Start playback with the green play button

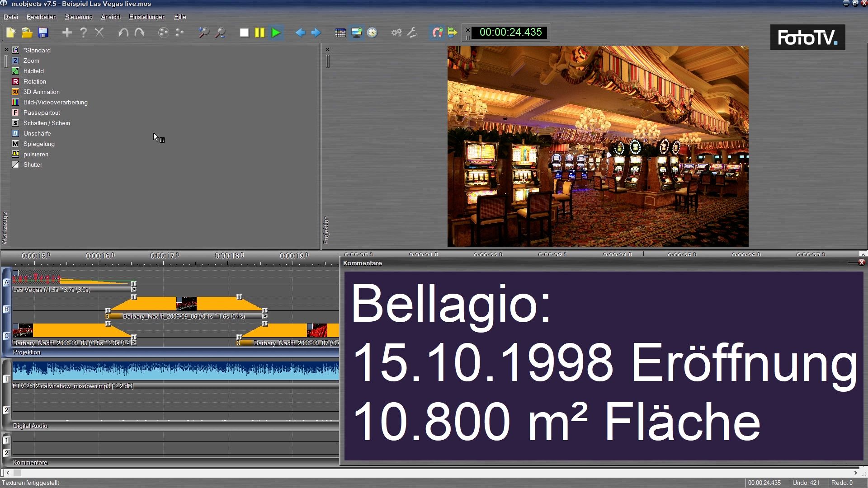[276, 33]
